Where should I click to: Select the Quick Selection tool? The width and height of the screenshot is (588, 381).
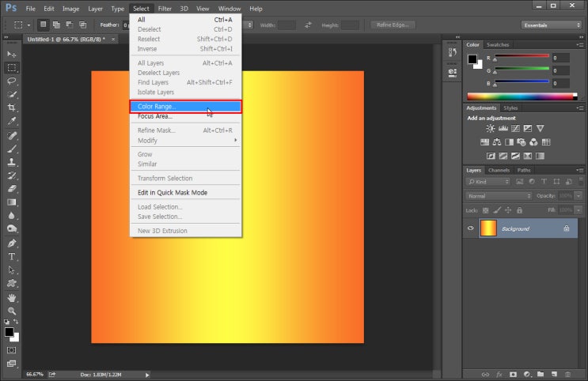[12, 94]
